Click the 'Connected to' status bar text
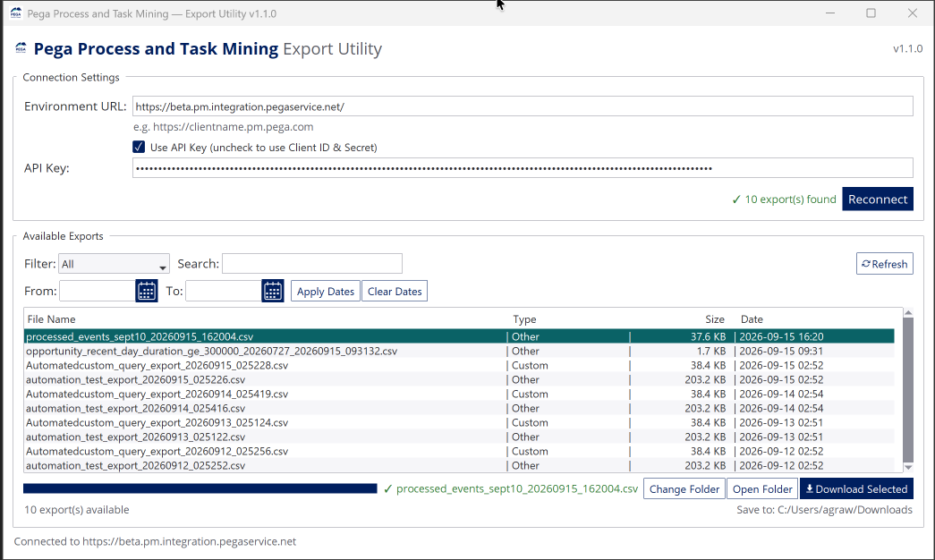935x560 pixels. (x=155, y=541)
